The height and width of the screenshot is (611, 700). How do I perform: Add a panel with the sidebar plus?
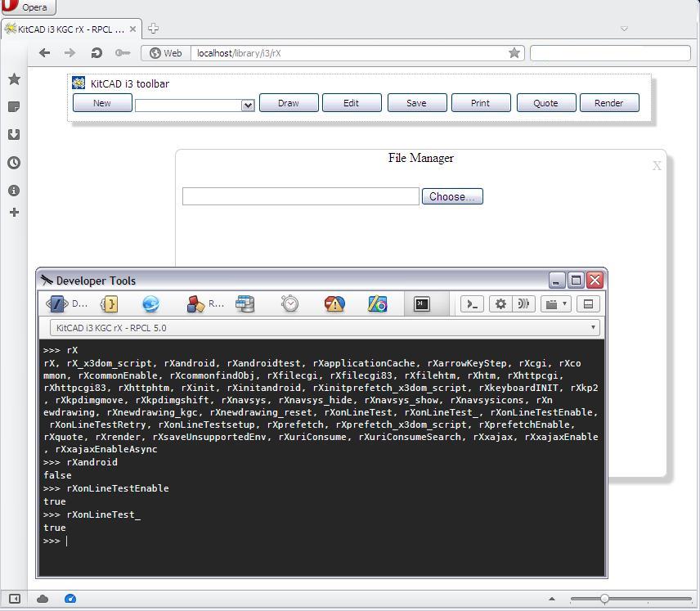14,212
